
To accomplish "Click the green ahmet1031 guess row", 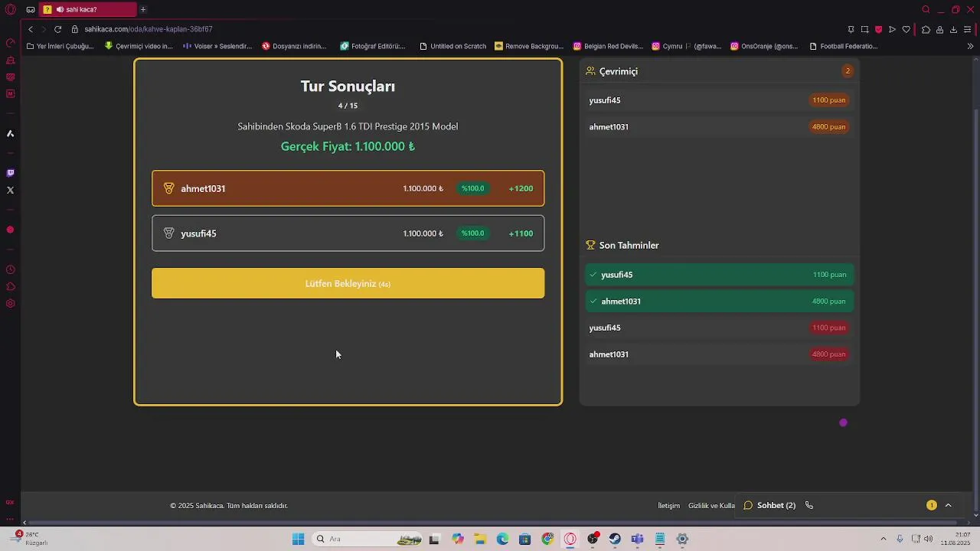I will pos(719,302).
